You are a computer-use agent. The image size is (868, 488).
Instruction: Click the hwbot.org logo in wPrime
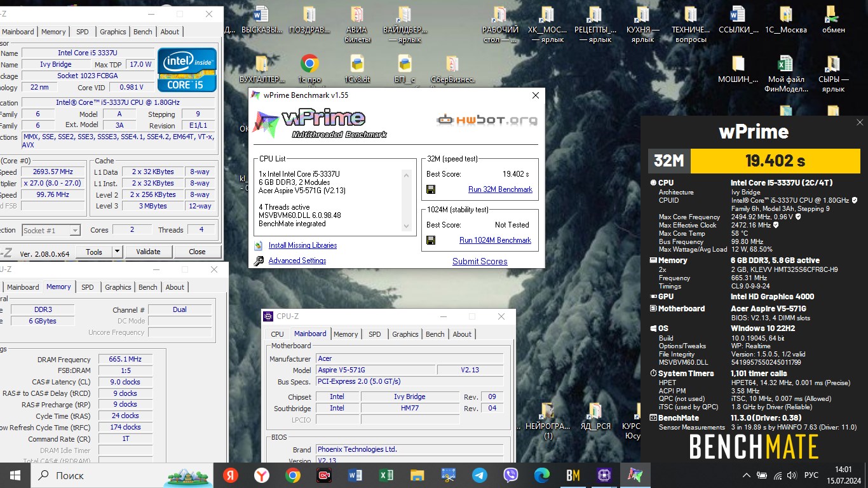pyautogui.click(x=487, y=119)
